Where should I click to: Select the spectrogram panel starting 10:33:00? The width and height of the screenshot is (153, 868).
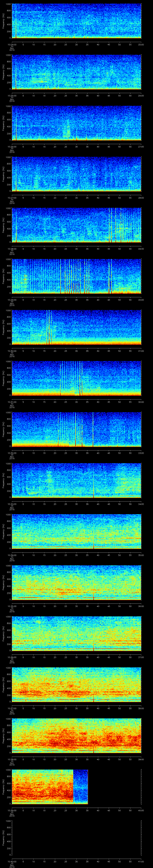(76, 481)
